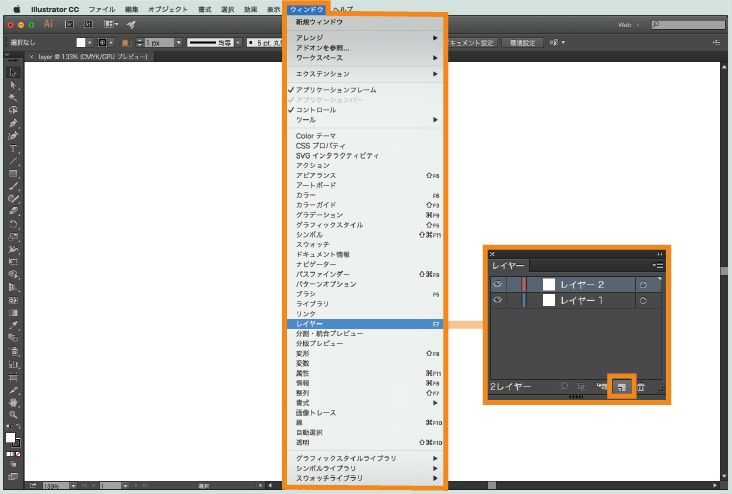Viewport: 732px width, 494px height.
Task: Open the Illustrator CC application menu
Action: point(55,9)
